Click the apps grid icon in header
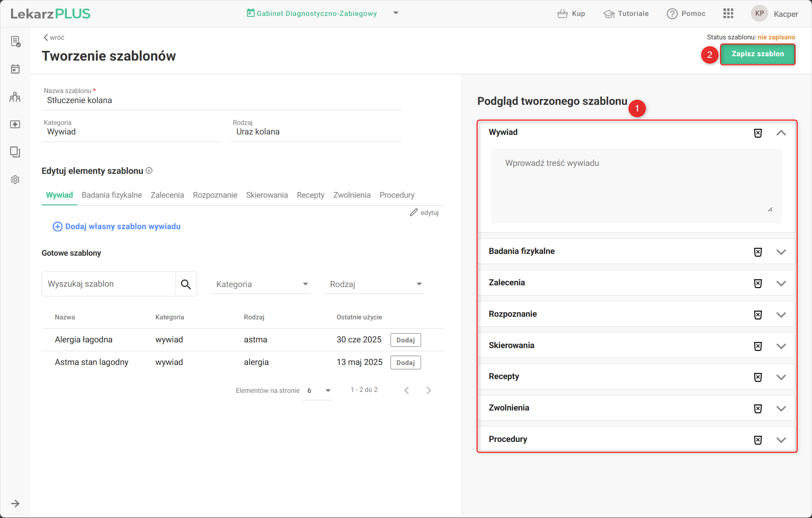Image resolution: width=812 pixels, height=518 pixels. [728, 13]
